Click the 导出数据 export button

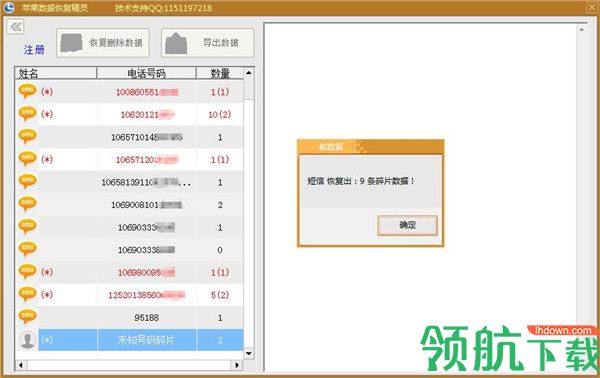tap(207, 43)
